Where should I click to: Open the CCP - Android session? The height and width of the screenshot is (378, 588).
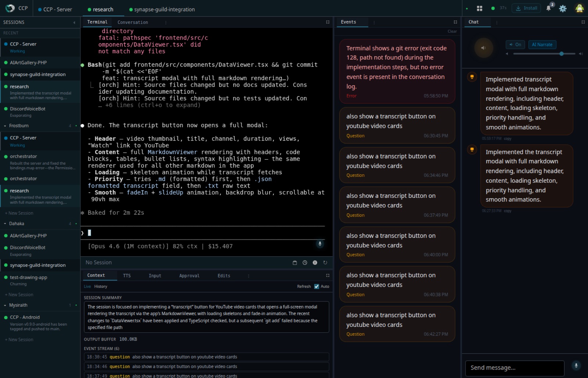point(40,323)
